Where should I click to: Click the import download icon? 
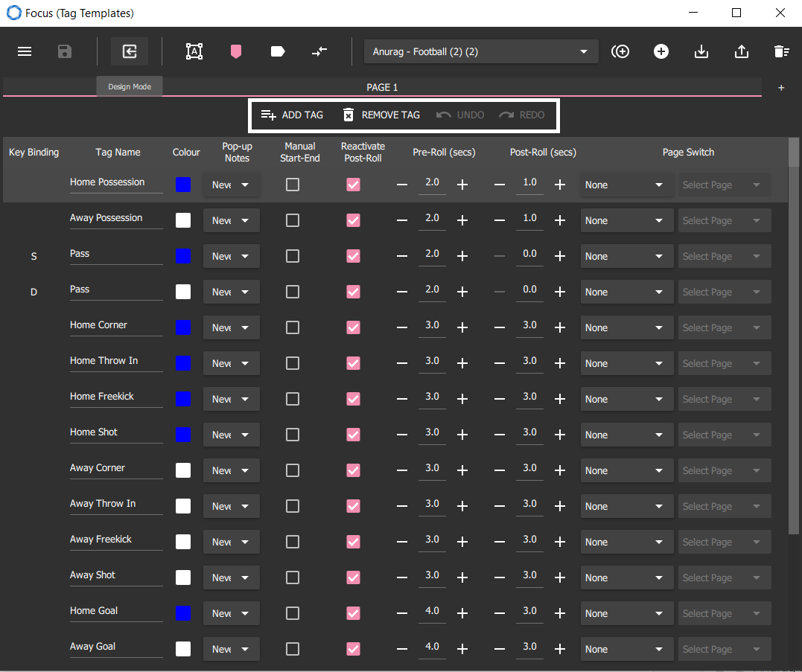click(701, 51)
